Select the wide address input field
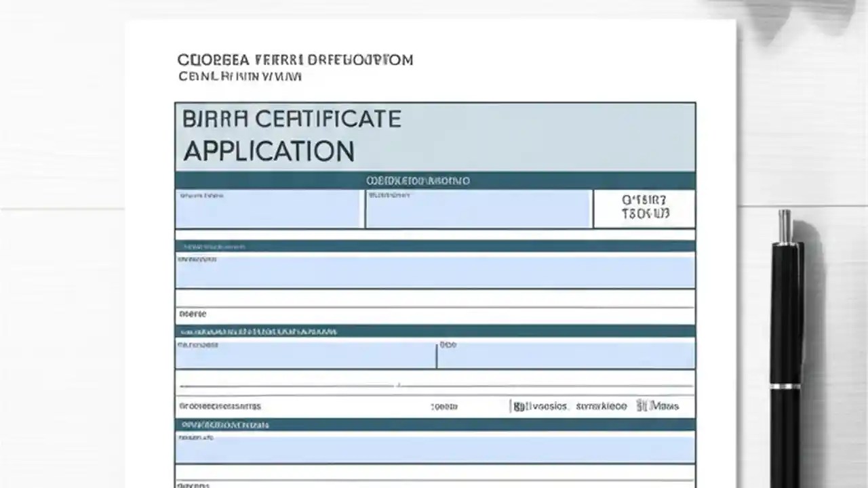The image size is (868, 488). click(434, 270)
